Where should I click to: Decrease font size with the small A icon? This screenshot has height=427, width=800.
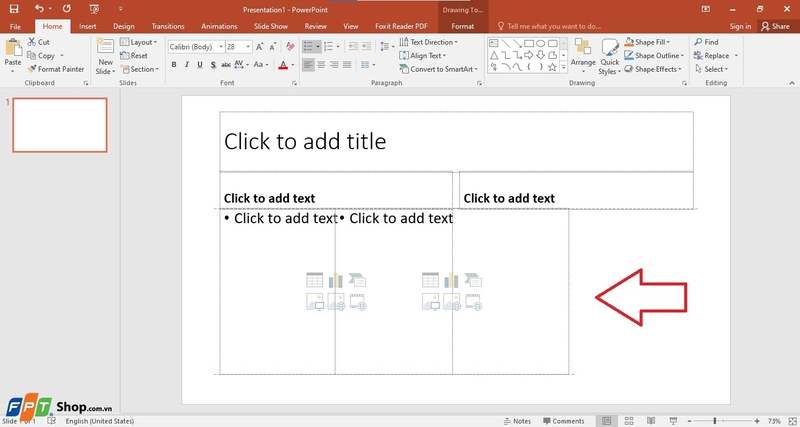click(273, 47)
